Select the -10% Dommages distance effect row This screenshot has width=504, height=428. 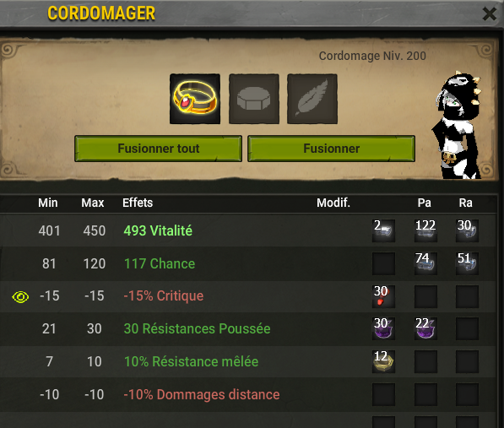click(247, 394)
